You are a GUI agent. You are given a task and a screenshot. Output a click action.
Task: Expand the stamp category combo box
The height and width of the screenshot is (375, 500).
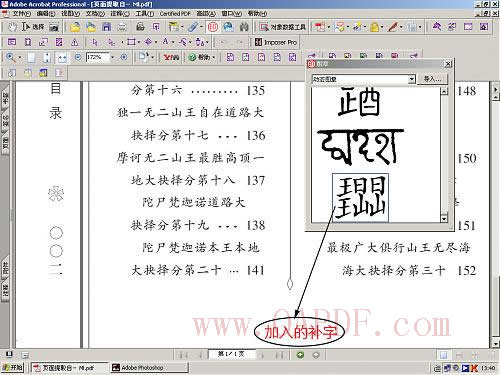click(412, 79)
